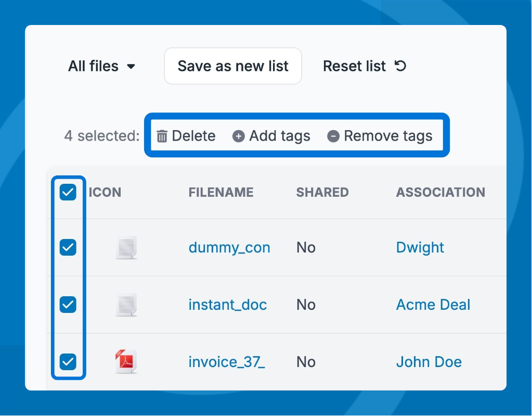Sort by the FILENAME column header

click(220, 192)
